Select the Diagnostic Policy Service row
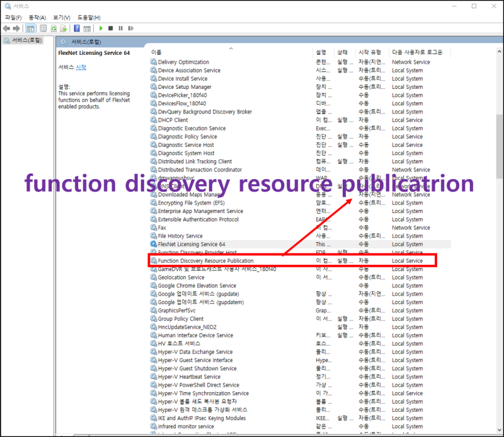This screenshot has width=504, height=437. pyautogui.click(x=301, y=136)
